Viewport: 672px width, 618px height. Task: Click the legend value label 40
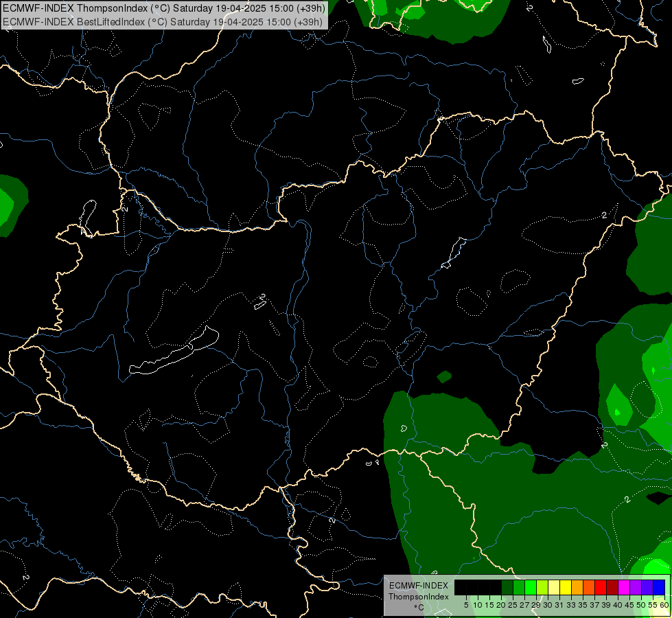click(x=618, y=605)
